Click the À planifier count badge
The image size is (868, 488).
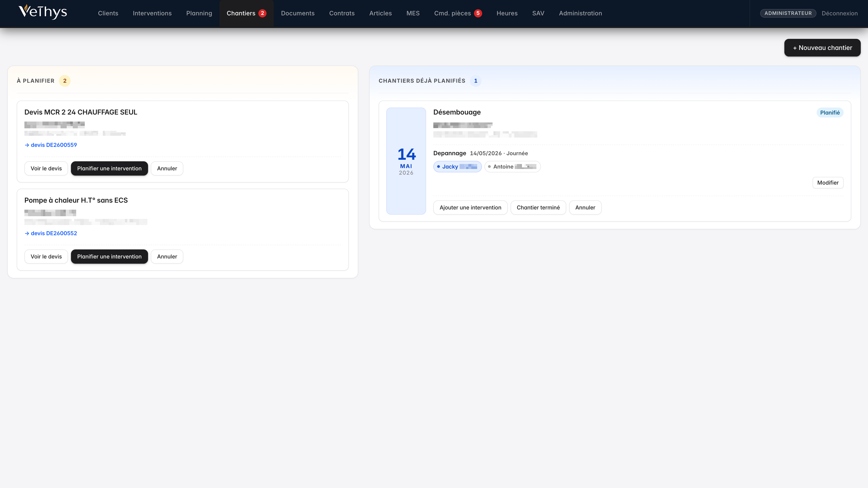[x=65, y=81]
